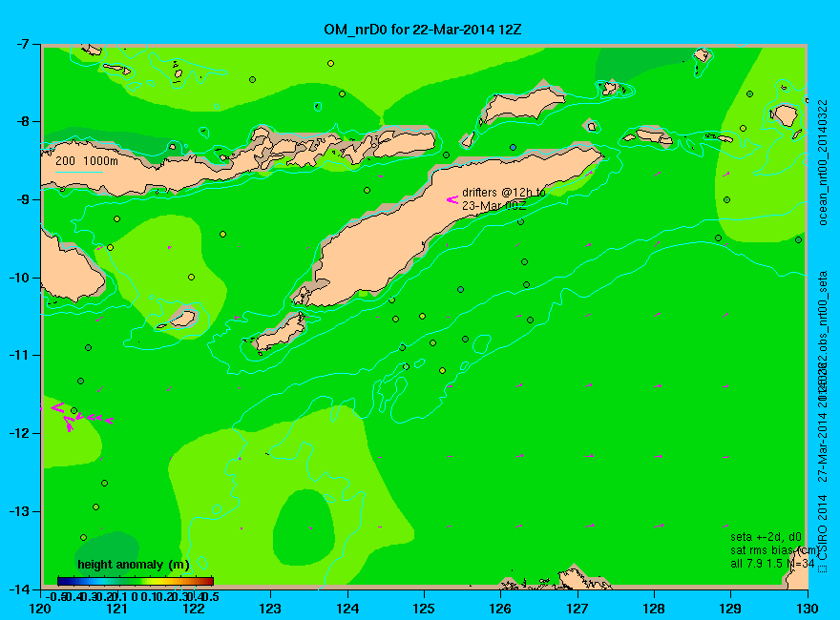Click the latitude tick label -11
This screenshot has height=620, width=840.
(18, 355)
